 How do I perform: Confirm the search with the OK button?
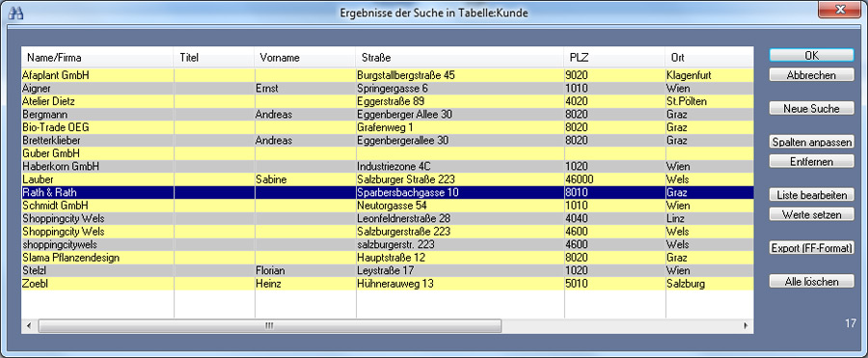coord(811,55)
